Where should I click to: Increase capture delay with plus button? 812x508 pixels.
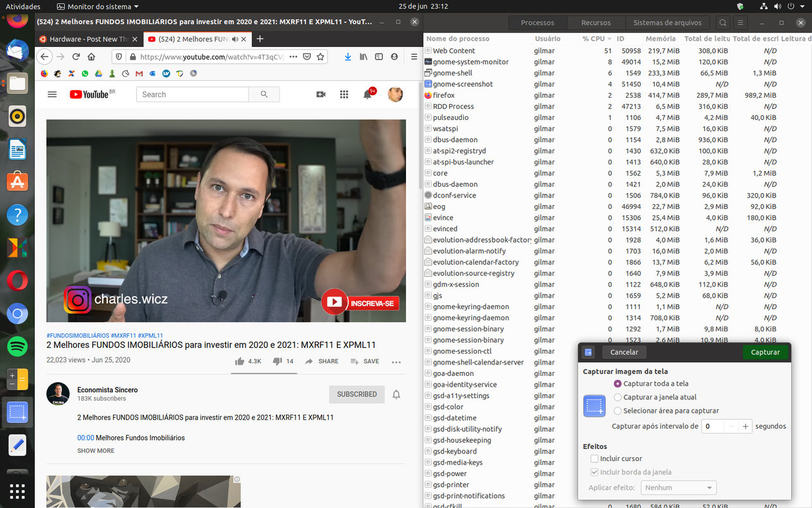click(x=745, y=426)
